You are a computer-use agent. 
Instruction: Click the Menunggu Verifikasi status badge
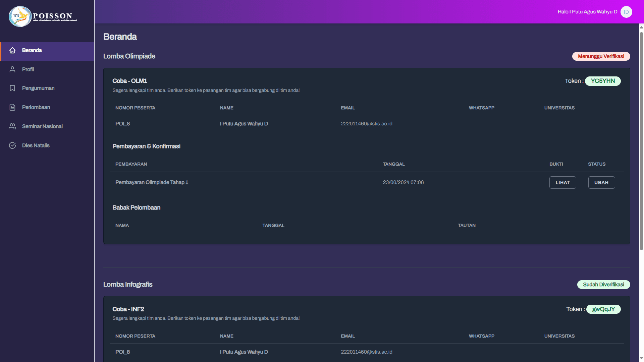(601, 56)
